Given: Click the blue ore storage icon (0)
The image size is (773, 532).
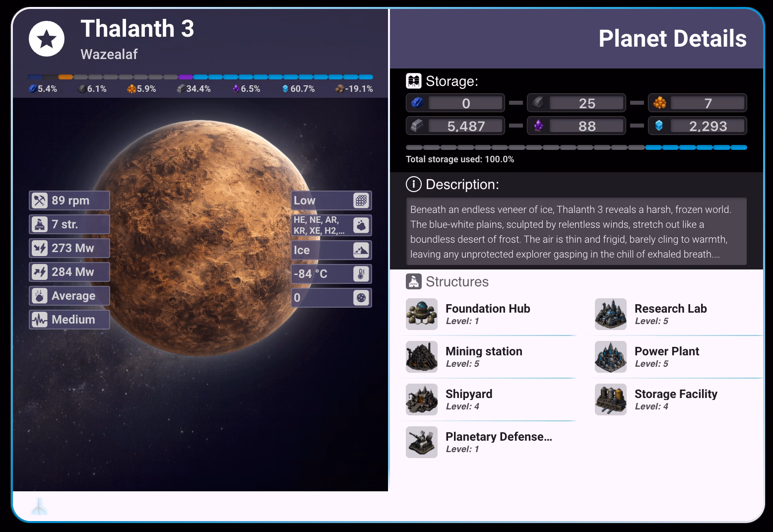Looking at the screenshot, I should pyautogui.click(x=417, y=103).
